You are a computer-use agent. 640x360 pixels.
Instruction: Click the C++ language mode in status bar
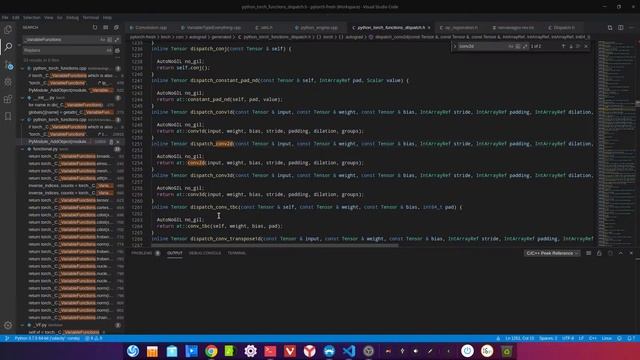(x=593, y=338)
